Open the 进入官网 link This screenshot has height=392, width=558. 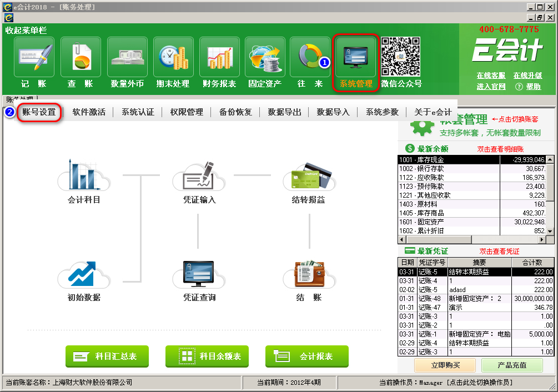click(x=491, y=87)
